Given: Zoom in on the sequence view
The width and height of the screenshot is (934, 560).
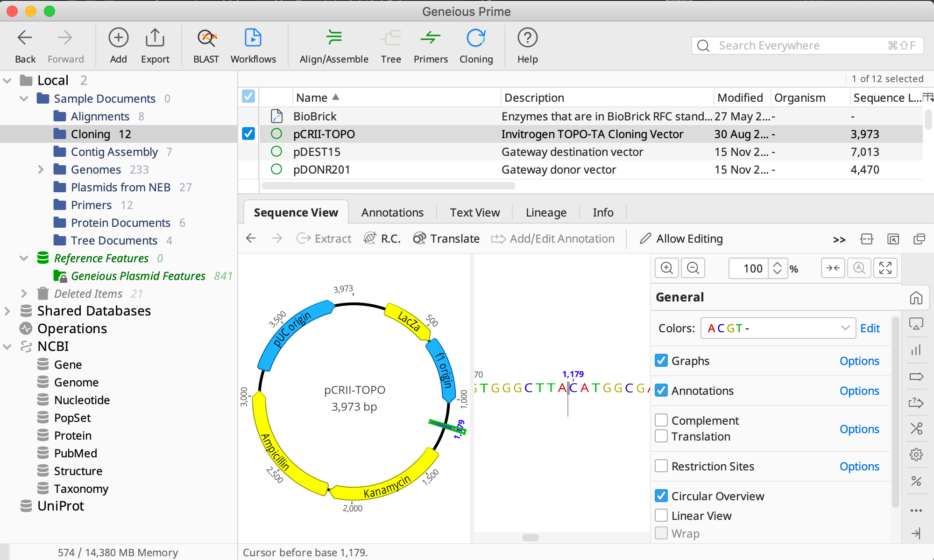Looking at the screenshot, I should pyautogui.click(x=667, y=268).
